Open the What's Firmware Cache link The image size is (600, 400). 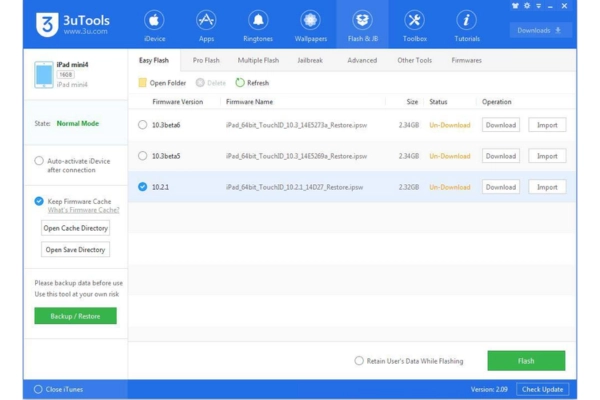(83, 210)
